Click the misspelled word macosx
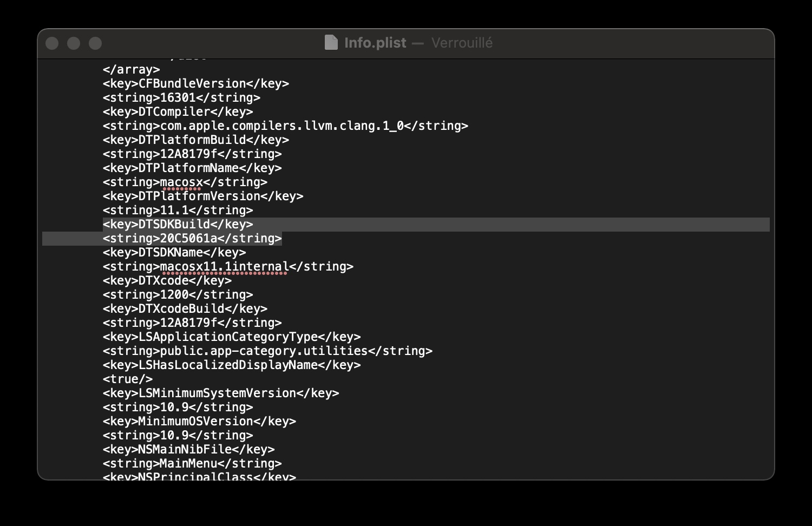The height and width of the screenshot is (526, 812). pyautogui.click(x=181, y=182)
